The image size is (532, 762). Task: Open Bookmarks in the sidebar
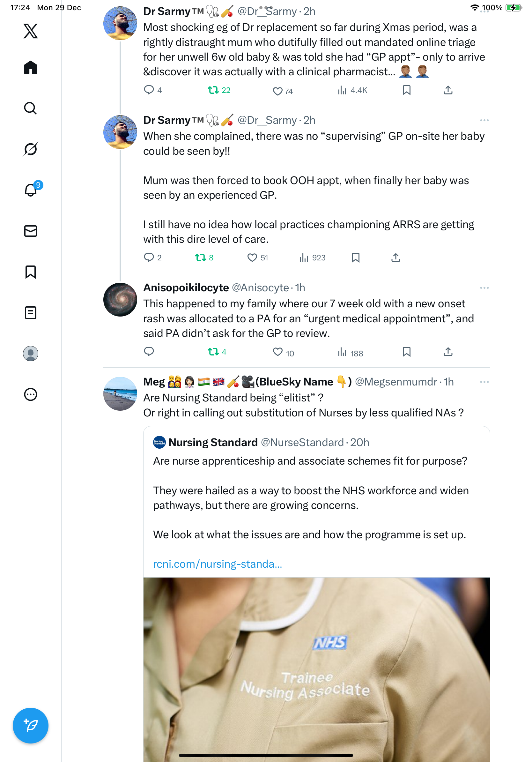[x=31, y=272]
